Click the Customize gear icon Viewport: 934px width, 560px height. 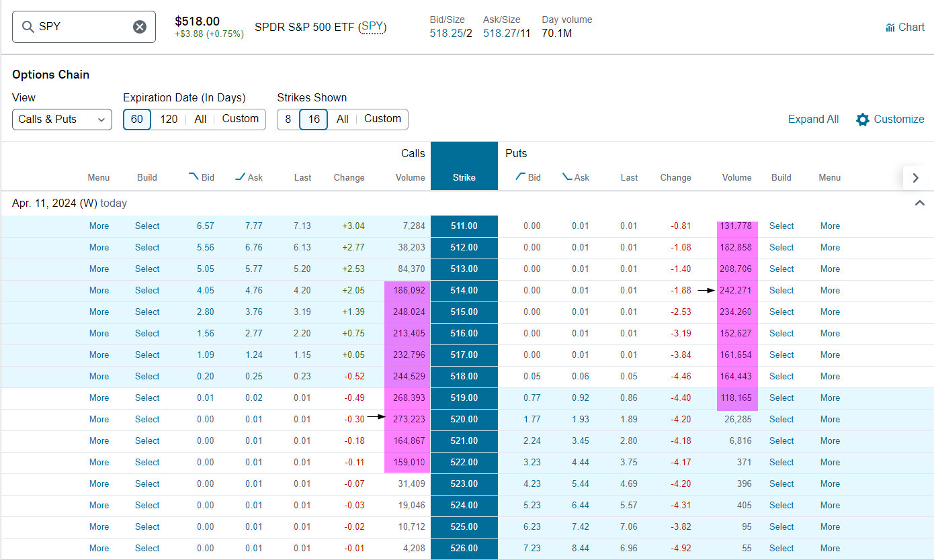point(863,120)
